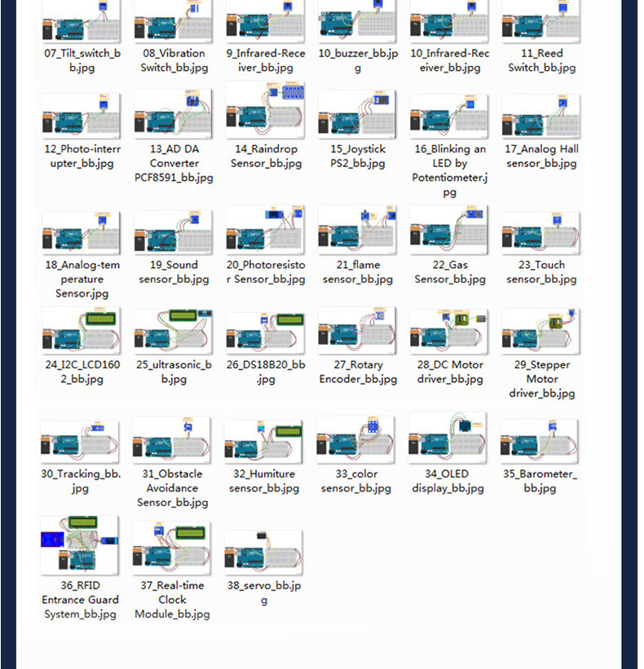
Task: Click the 12_Photo-interrupter_bb.jpg thumbnail
Action: tap(82, 116)
